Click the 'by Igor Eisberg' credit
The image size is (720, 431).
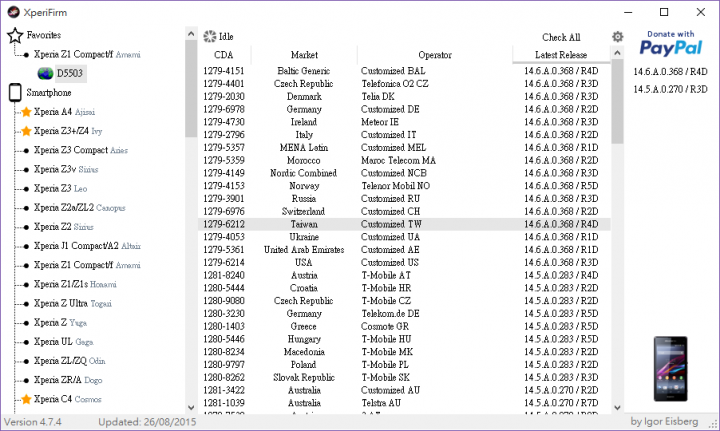pyautogui.click(x=664, y=421)
